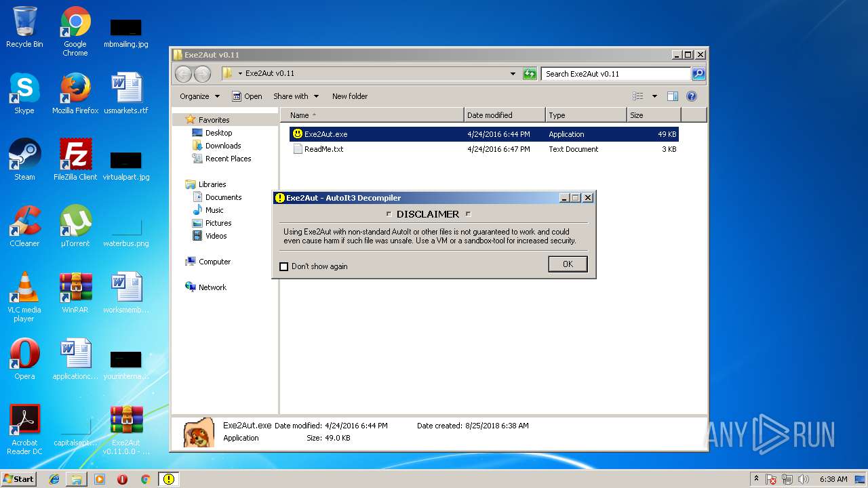This screenshot has height=488, width=868.
Task: Open FileZilla Client desktop shortcut
Action: coord(75,160)
